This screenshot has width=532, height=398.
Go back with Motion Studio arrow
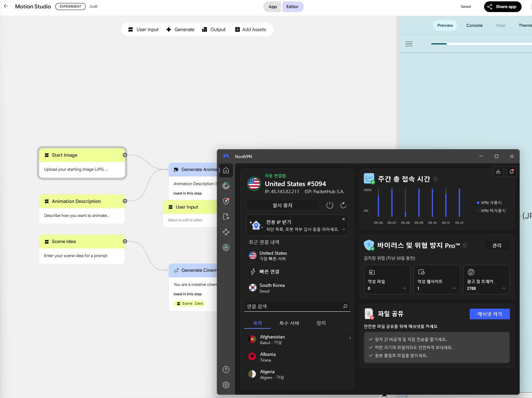click(x=6, y=6)
